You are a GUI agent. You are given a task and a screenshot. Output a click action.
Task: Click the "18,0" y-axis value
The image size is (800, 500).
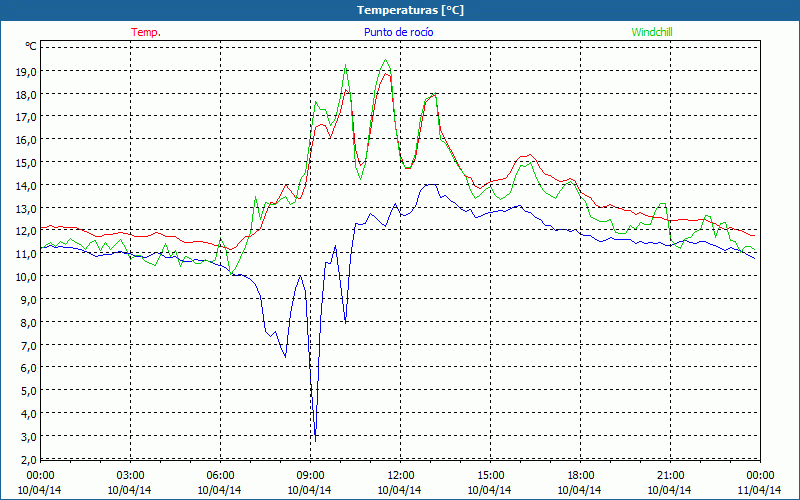(x=26, y=94)
